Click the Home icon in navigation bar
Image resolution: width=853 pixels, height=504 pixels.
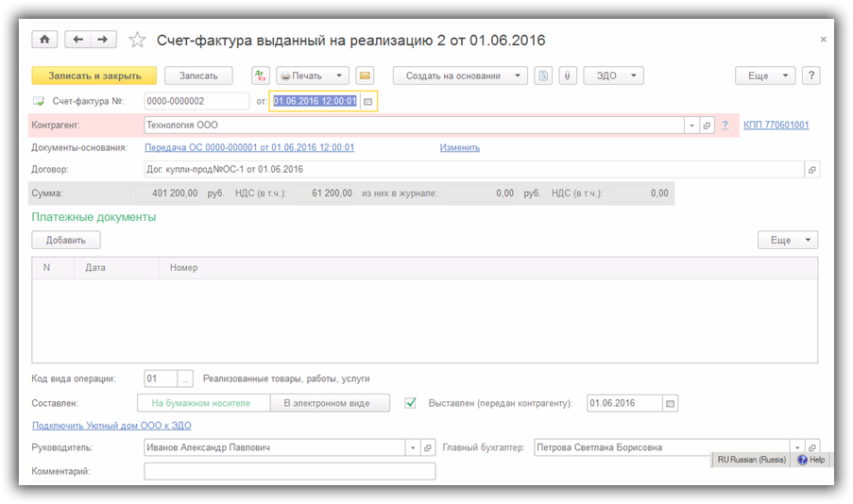(x=44, y=40)
